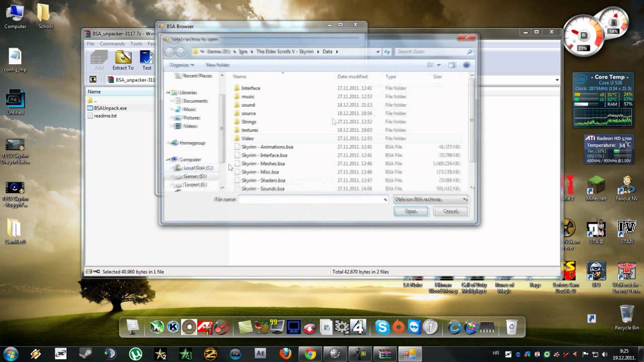
Task: Click the Organize dropdown in file dialog
Action: (182, 65)
